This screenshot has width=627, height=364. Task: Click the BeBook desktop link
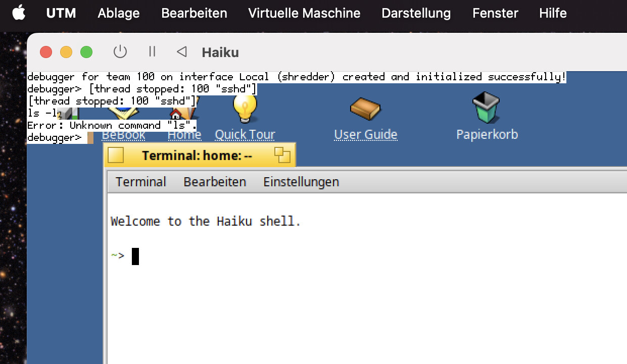[x=124, y=135]
